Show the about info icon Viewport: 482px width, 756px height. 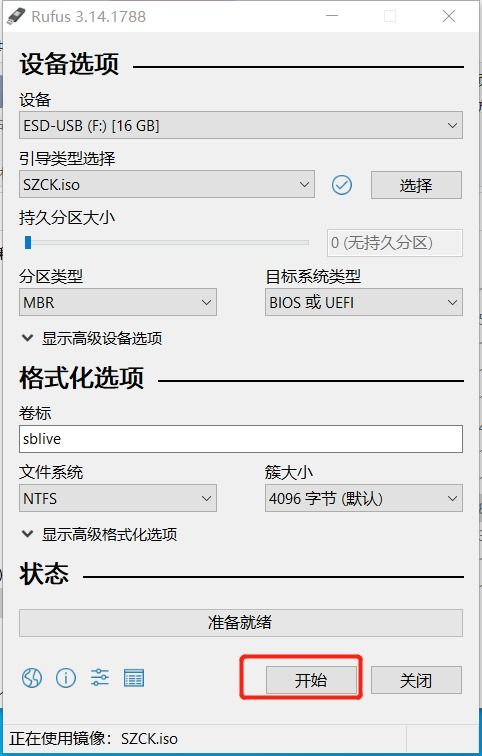pyautogui.click(x=66, y=678)
